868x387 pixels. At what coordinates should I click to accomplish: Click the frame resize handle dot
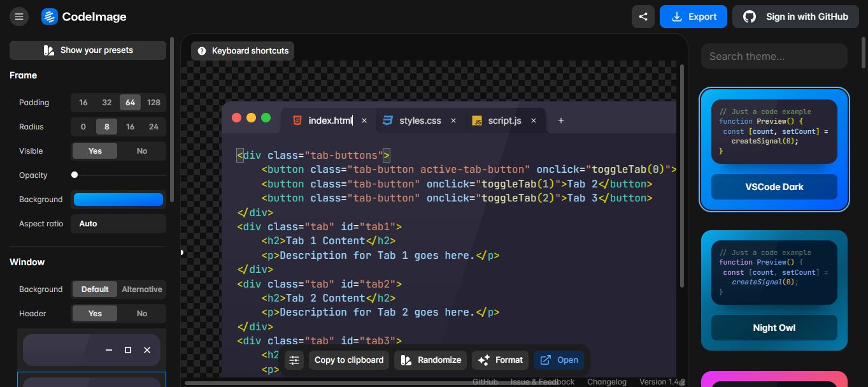tap(181, 252)
